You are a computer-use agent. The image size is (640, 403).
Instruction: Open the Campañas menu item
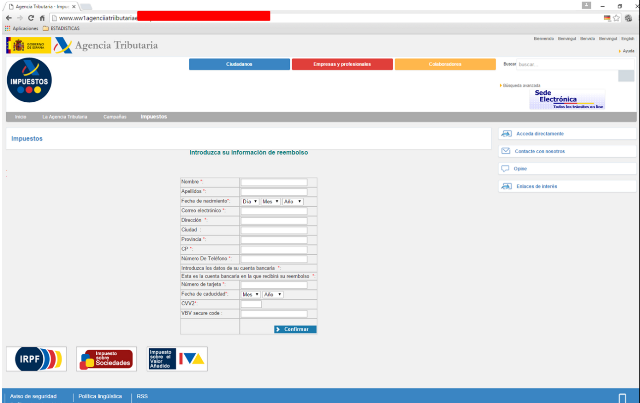tap(115, 117)
